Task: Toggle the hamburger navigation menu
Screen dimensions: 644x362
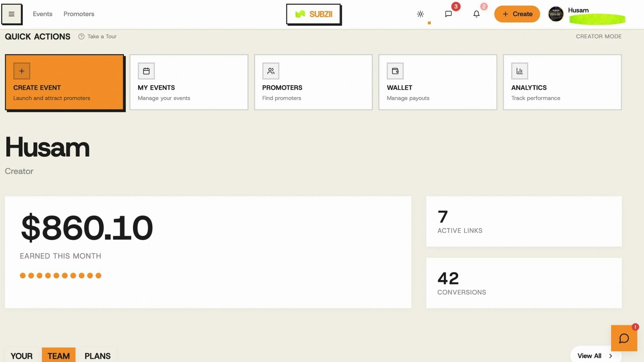Action: click(12, 14)
